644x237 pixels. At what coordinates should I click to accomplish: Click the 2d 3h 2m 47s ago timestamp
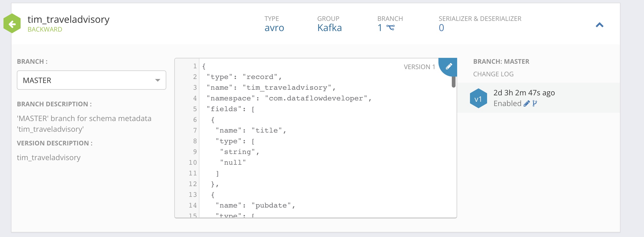point(524,93)
